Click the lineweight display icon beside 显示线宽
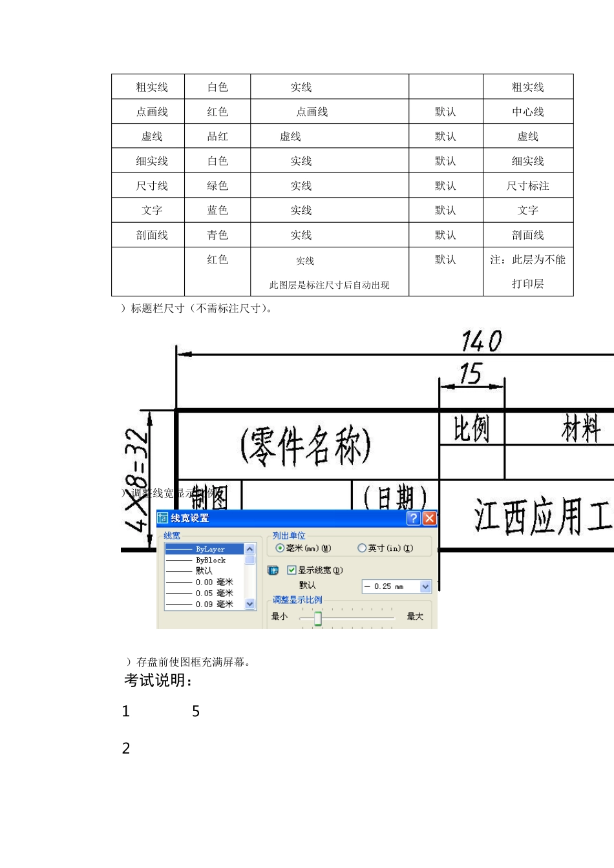Viewport: 614px width, 868px height. tap(273, 570)
